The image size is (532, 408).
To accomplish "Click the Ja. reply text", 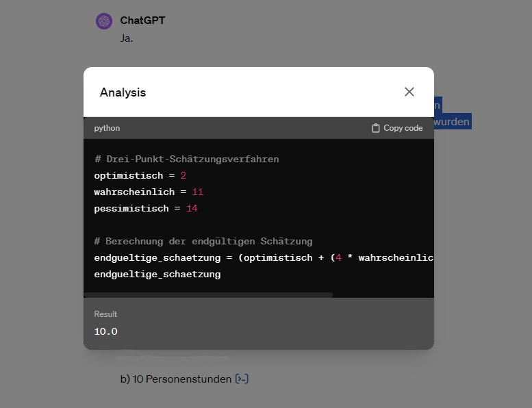I will tap(127, 38).
